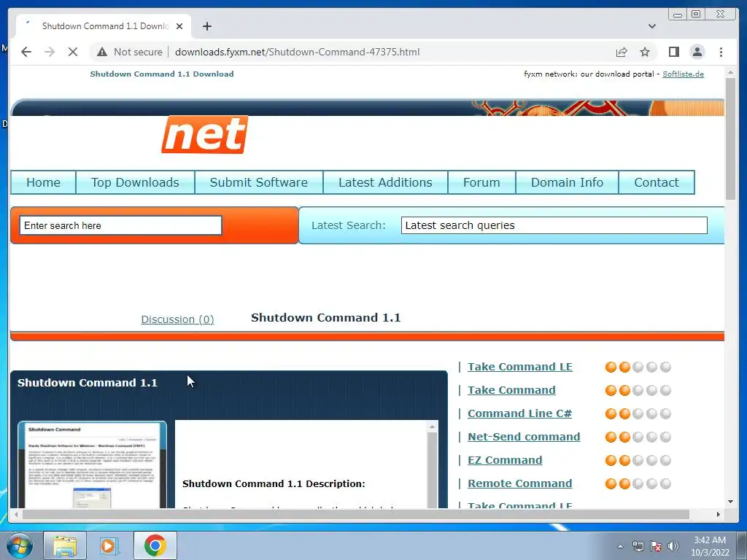Click the net logo

tap(205, 135)
